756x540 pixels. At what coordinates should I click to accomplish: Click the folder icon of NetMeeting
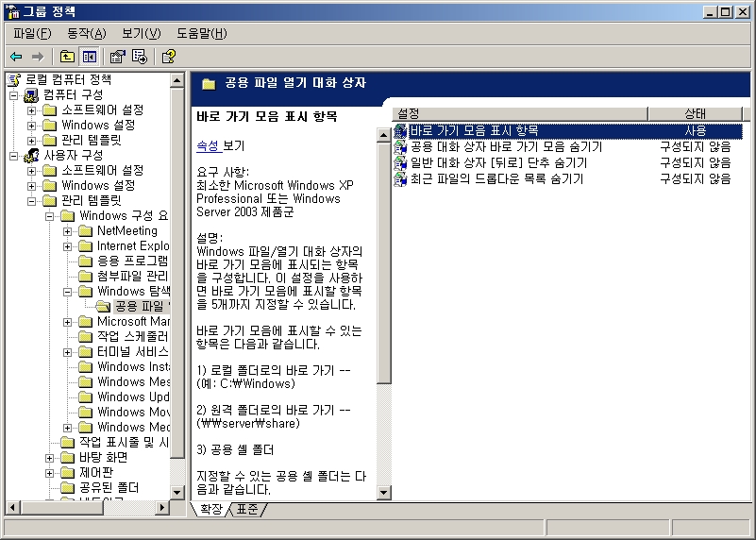(85, 231)
